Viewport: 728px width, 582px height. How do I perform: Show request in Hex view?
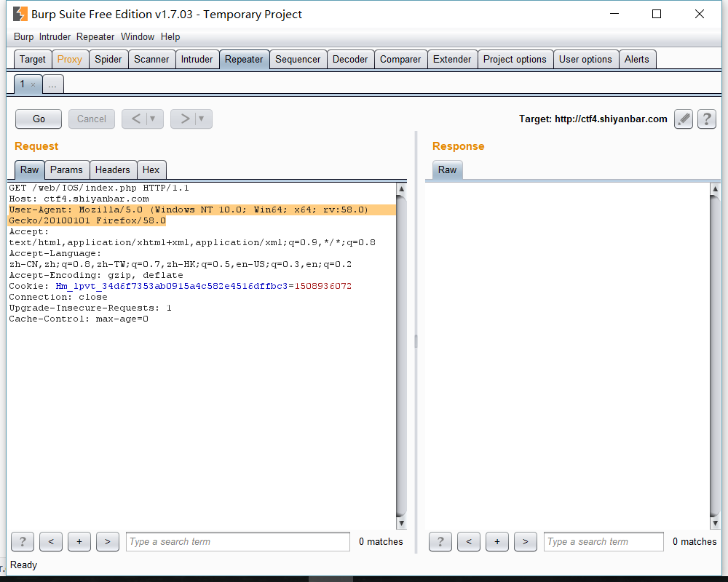click(151, 170)
